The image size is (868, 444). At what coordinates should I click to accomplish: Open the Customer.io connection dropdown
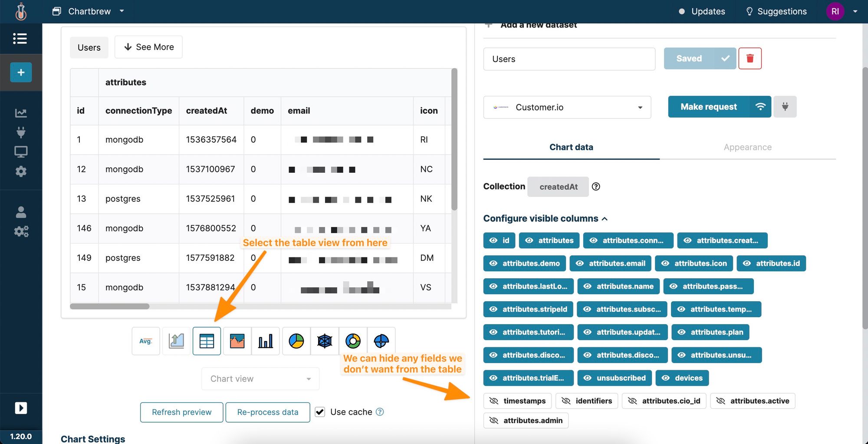pos(567,107)
